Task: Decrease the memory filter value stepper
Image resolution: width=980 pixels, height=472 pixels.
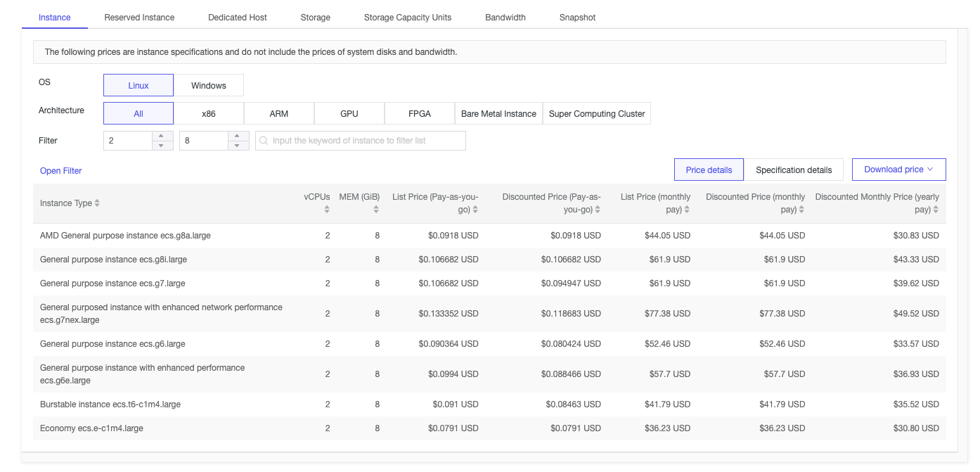Action: [238, 146]
